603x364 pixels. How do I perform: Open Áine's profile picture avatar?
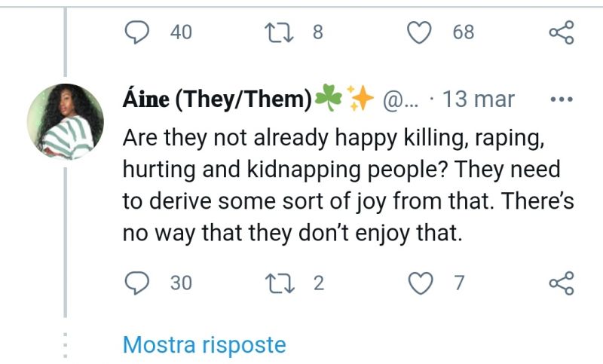tap(65, 121)
